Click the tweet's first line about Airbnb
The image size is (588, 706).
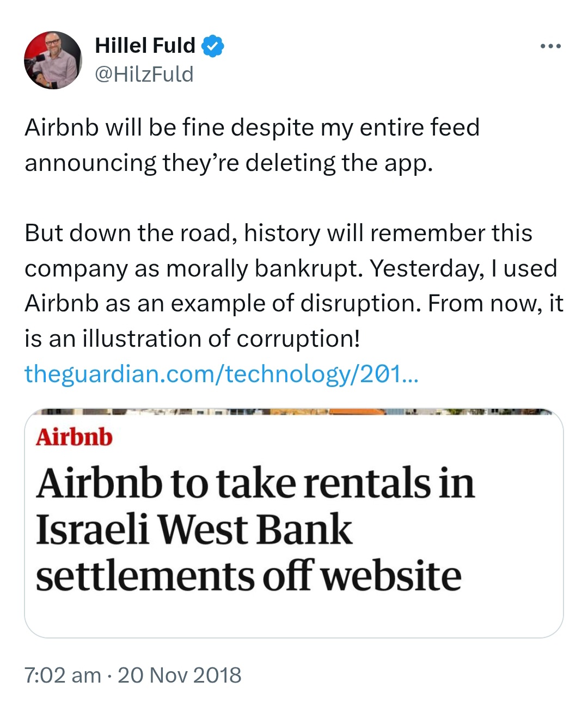(x=252, y=128)
